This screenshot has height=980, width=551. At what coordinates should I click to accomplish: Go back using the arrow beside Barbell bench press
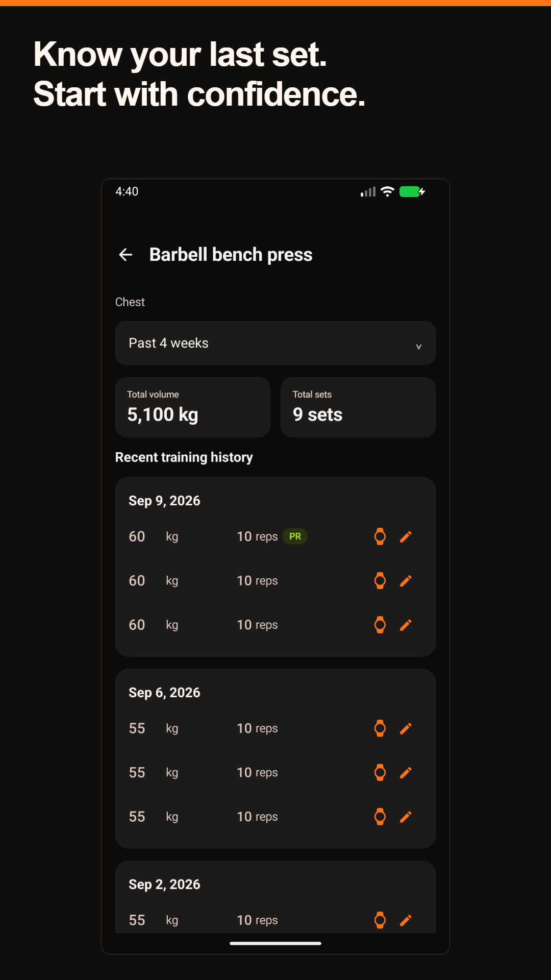126,254
